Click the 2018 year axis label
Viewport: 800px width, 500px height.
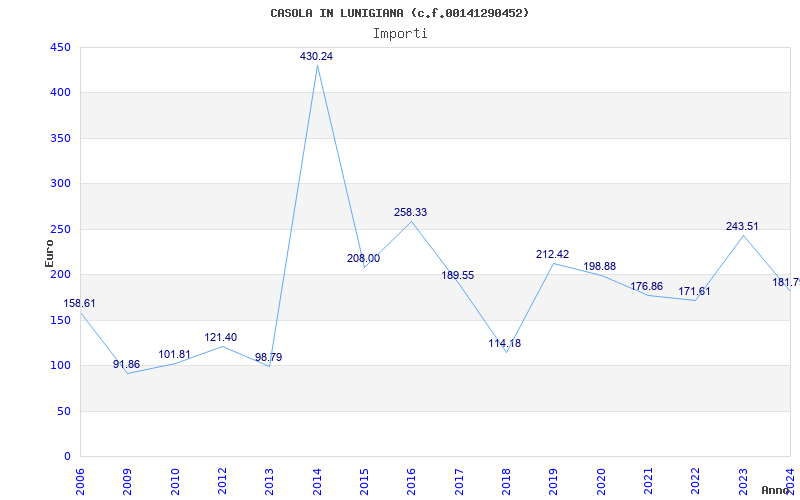point(506,482)
